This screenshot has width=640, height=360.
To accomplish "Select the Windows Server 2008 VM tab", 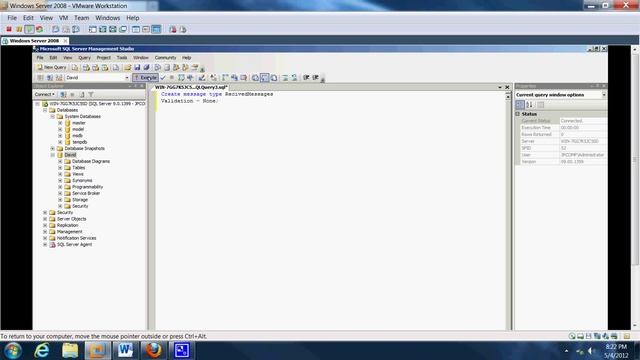I will pyautogui.click(x=34, y=41).
